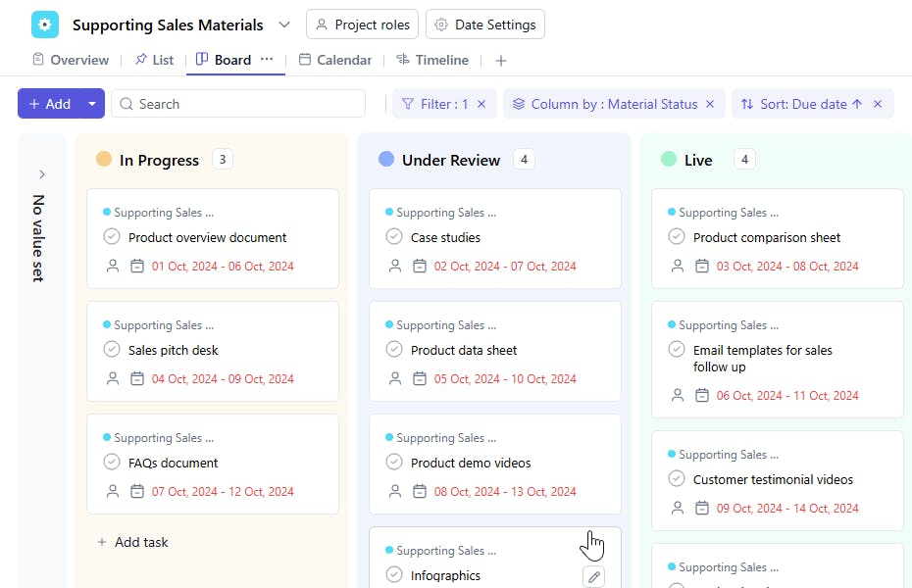Mark Case studies task as complete
The image size is (912, 588).
[394, 237]
